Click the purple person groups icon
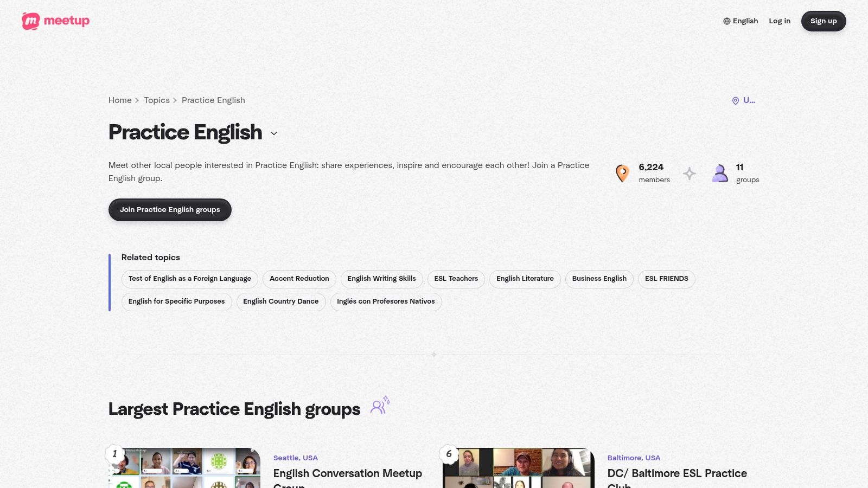 click(x=720, y=173)
